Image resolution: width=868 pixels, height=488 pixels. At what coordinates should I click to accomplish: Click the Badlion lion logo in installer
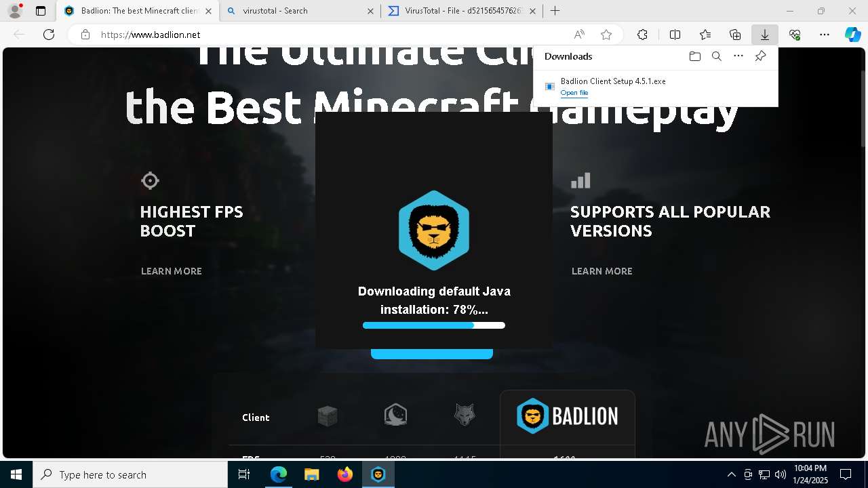434,230
